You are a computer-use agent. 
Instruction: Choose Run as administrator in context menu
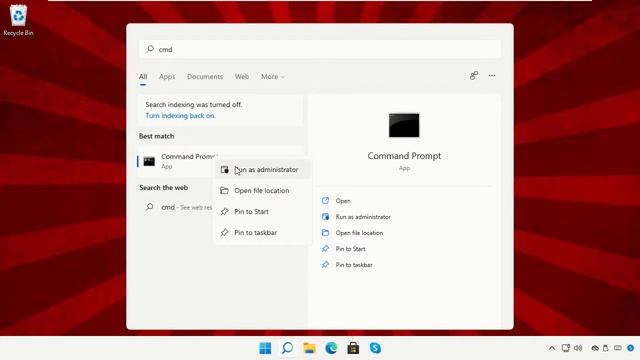point(262,169)
